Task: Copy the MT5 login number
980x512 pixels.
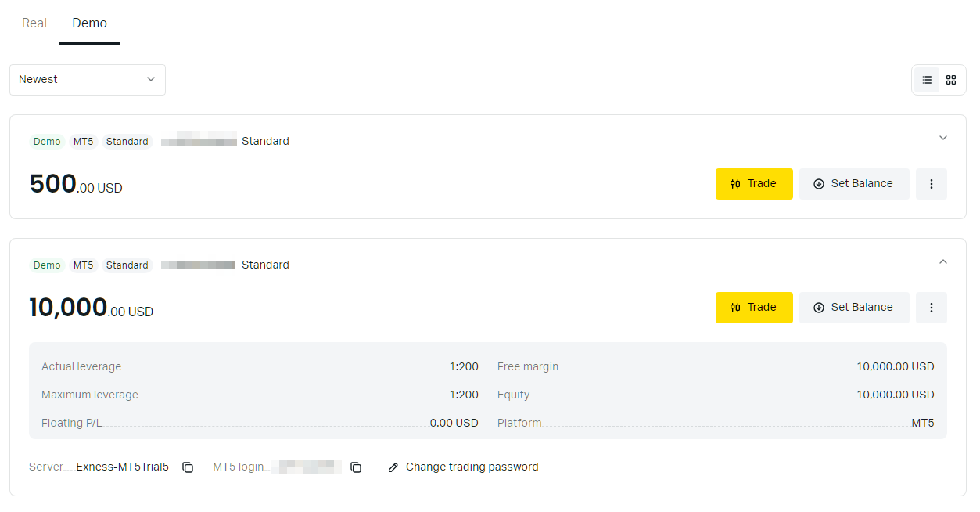Action: (x=356, y=467)
